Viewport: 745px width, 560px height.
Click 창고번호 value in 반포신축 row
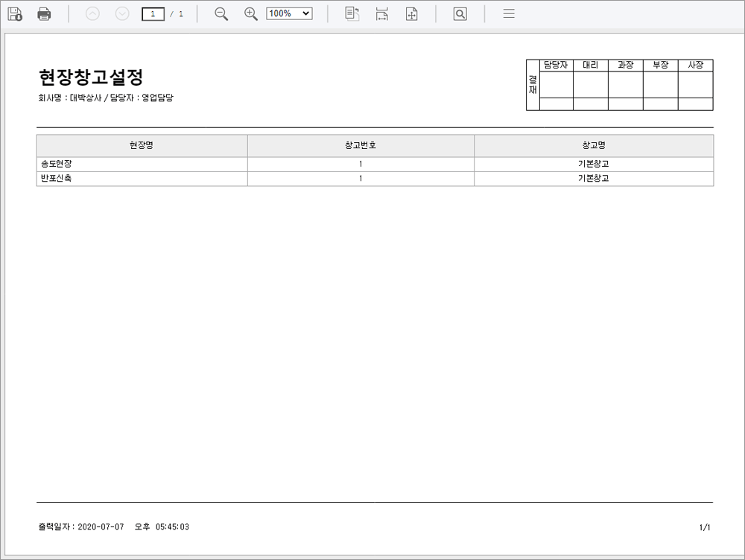point(361,179)
